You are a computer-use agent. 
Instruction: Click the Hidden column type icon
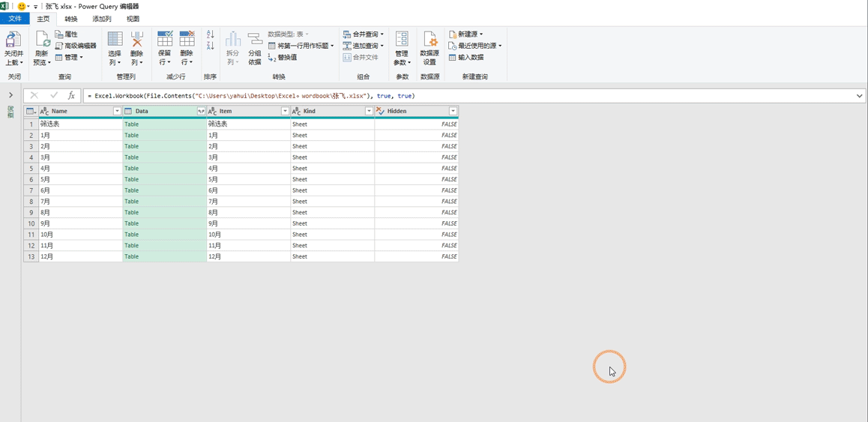[x=380, y=112]
